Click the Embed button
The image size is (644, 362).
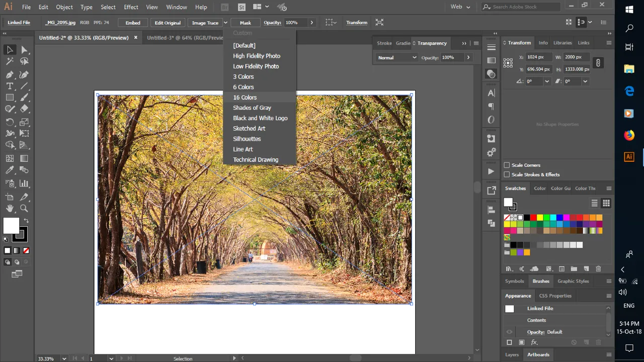point(133,23)
